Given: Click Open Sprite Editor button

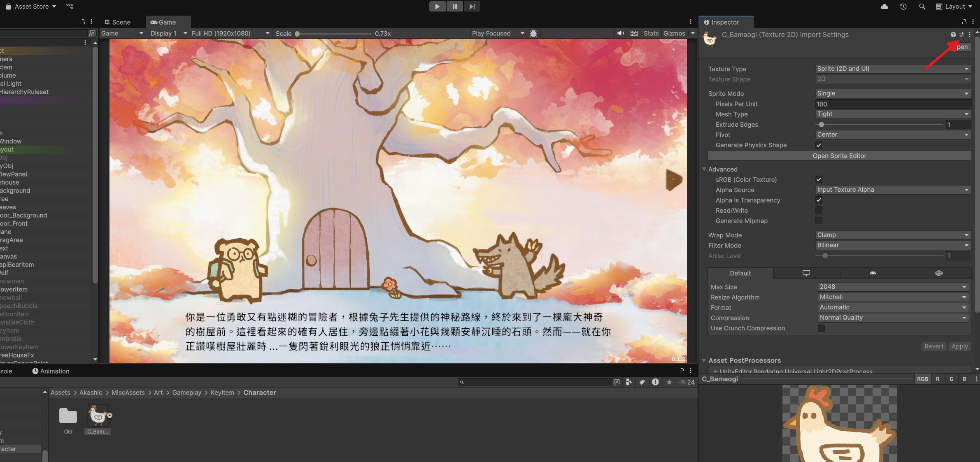Looking at the screenshot, I should [839, 156].
